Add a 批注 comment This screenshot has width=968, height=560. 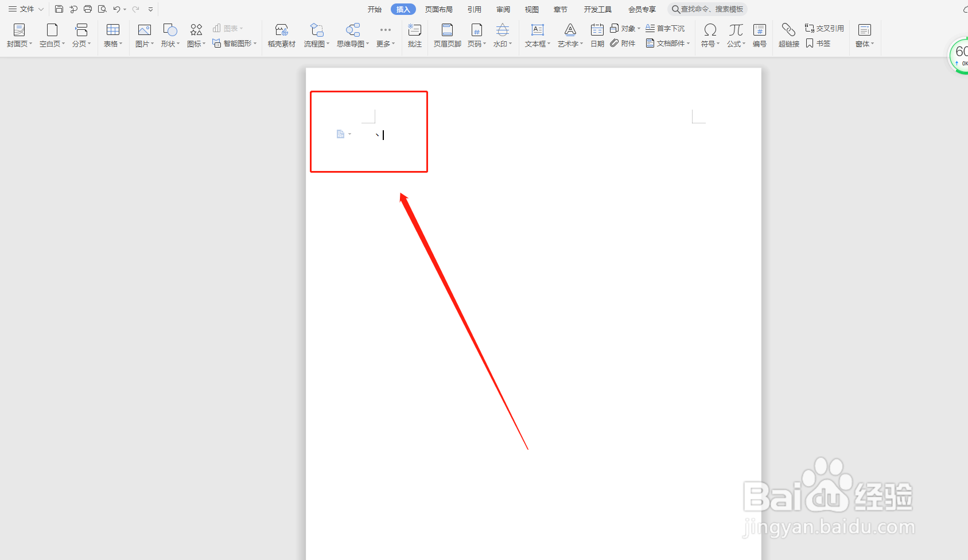[415, 36]
